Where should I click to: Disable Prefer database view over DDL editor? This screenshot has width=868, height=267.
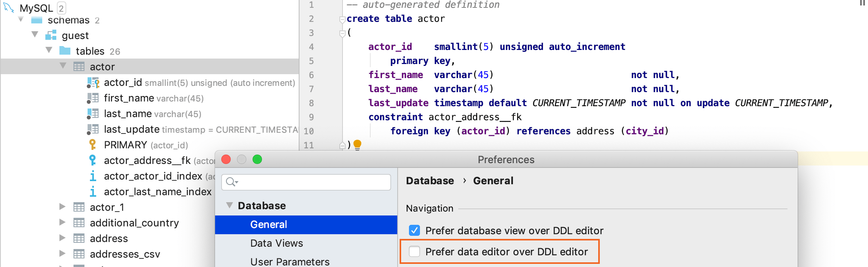[x=414, y=231]
